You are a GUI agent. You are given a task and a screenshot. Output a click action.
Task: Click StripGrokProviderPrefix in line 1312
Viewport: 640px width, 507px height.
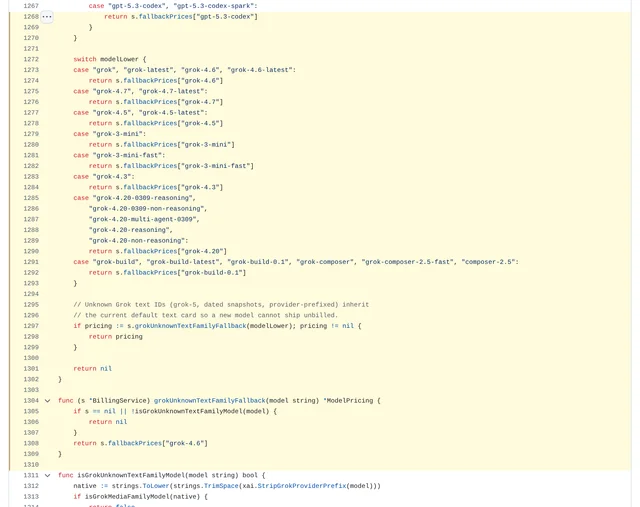302,486
